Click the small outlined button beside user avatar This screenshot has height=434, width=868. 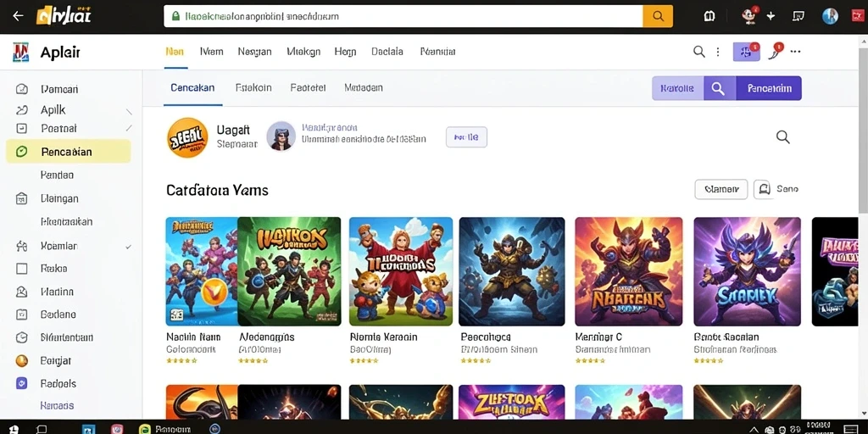click(466, 136)
